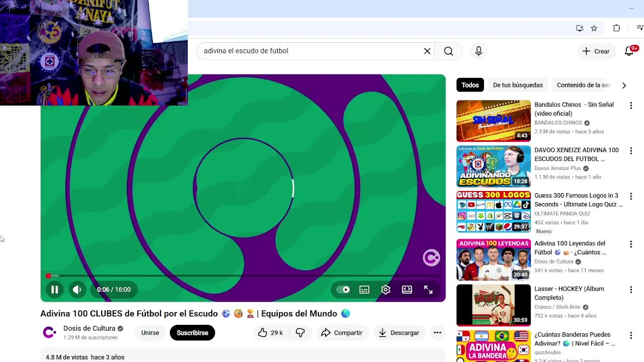
Task: Click the search magnifier button
Action: coord(448,51)
